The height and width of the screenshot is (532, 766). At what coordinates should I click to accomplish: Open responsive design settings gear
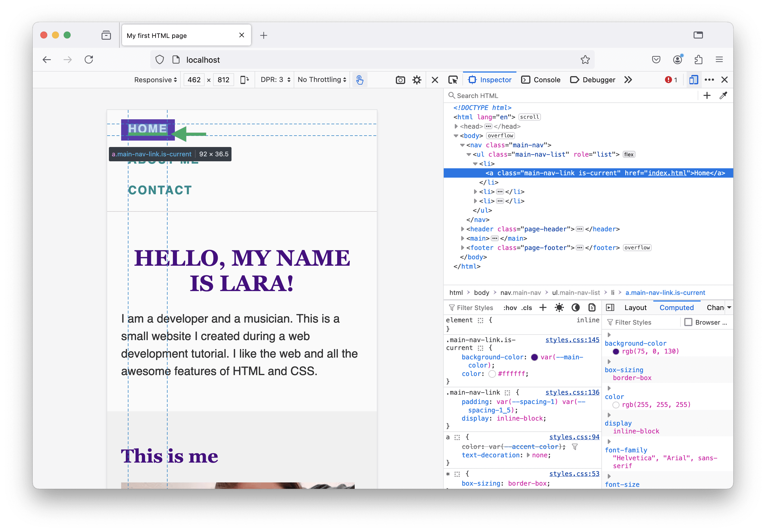pyautogui.click(x=417, y=80)
